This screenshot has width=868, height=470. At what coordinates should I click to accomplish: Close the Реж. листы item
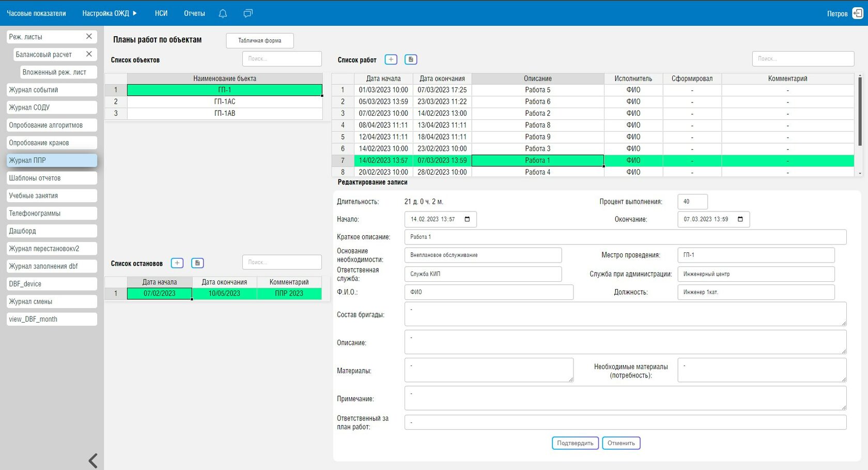89,36
